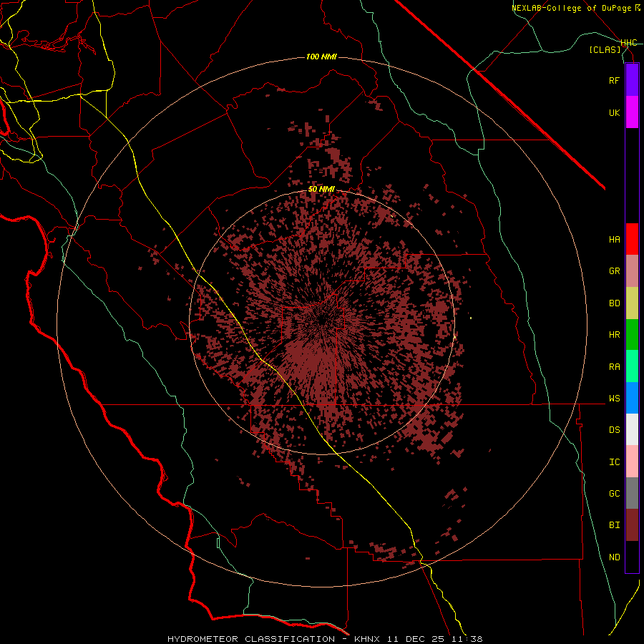Click the BI legend label
The image size is (644, 644).
(x=614, y=525)
